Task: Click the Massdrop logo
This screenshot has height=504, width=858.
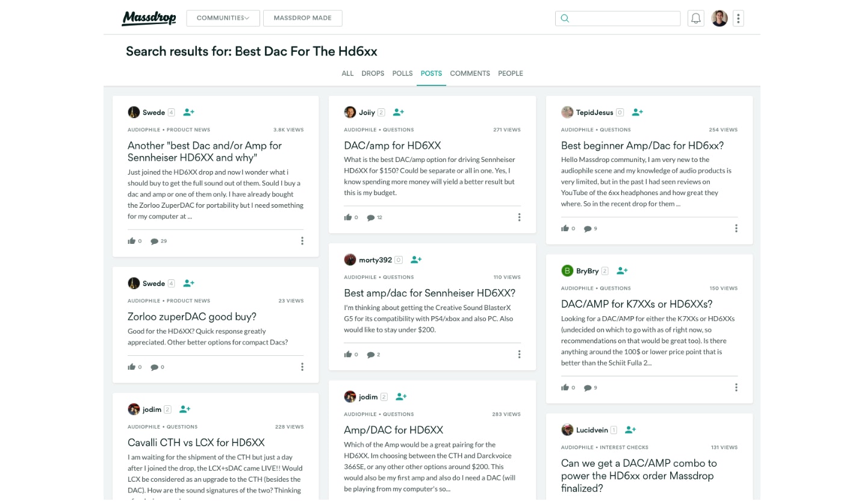Action: coord(149,18)
